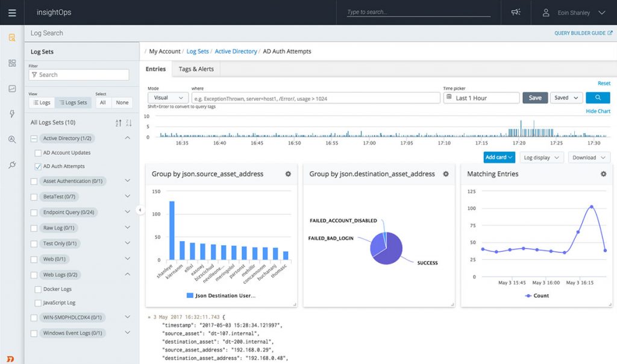The image size is (617, 364).
Task: Open the alerts lightning sidebar icon
Action: tap(12, 114)
